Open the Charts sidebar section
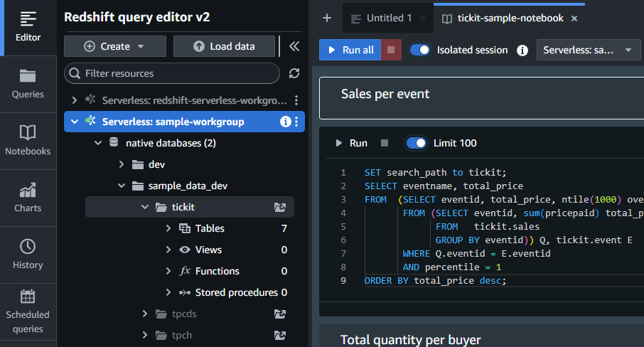644x347 pixels. (28, 198)
